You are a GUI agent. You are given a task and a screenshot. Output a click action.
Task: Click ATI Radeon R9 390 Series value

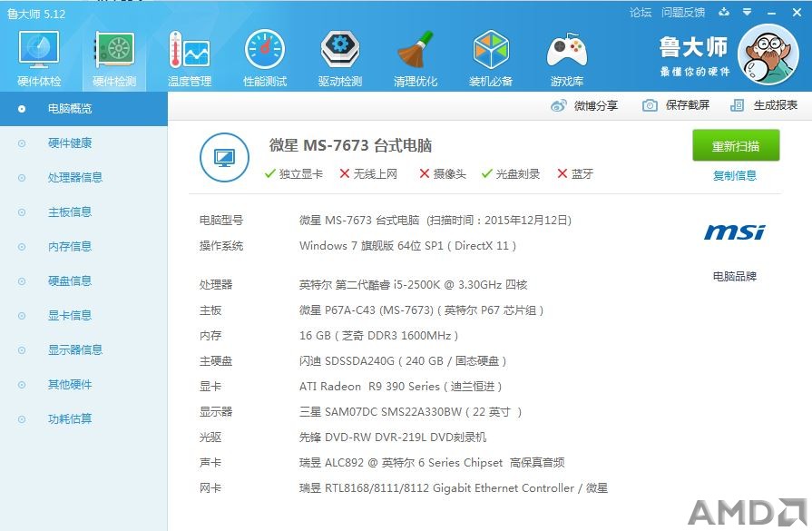tap(401, 386)
